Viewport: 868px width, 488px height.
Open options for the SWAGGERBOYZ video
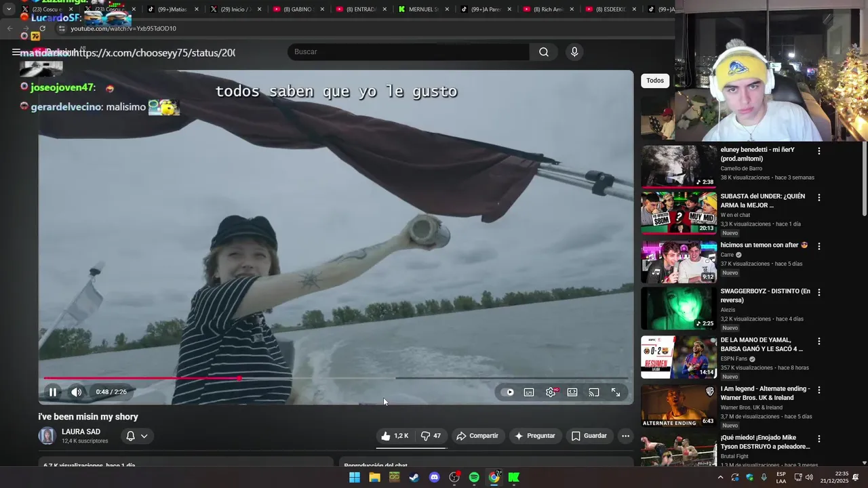click(x=818, y=293)
